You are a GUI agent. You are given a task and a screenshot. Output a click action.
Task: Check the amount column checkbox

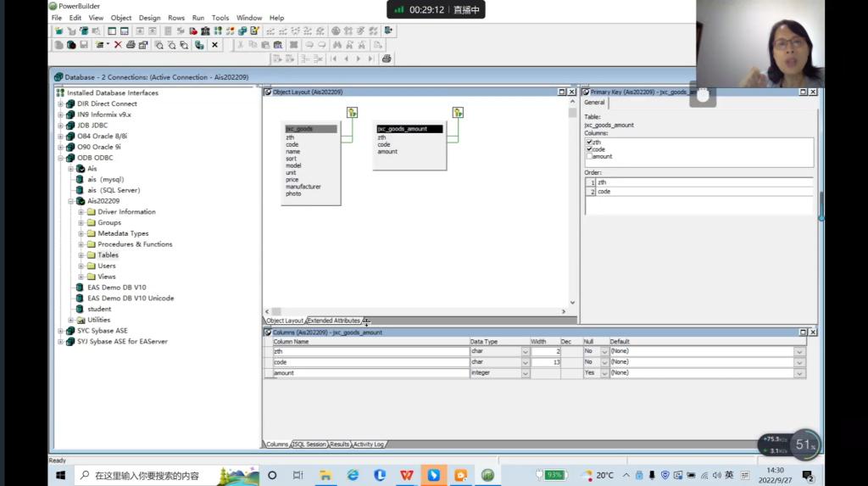click(x=589, y=157)
